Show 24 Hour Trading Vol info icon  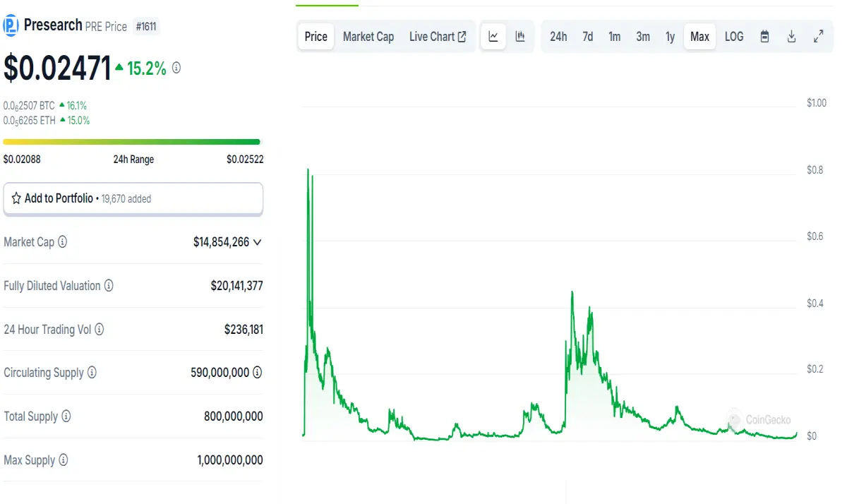pyautogui.click(x=100, y=330)
